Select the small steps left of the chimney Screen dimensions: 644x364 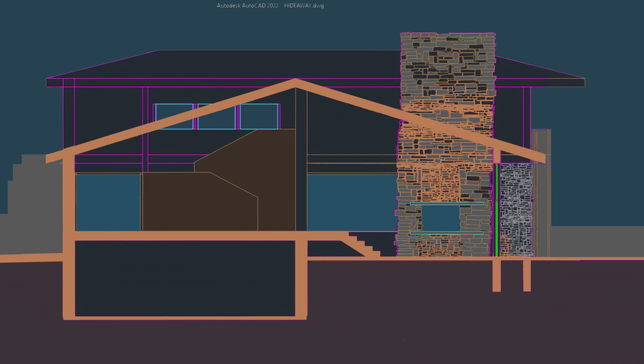(x=364, y=245)
